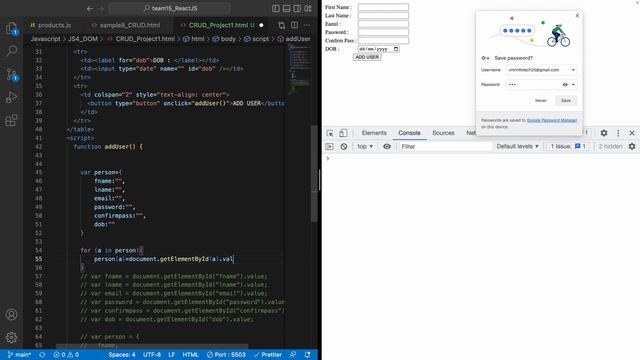This screenshot has height=360, width=640.
Task: Open the Default levels dropdown
Action: point(517,146)
